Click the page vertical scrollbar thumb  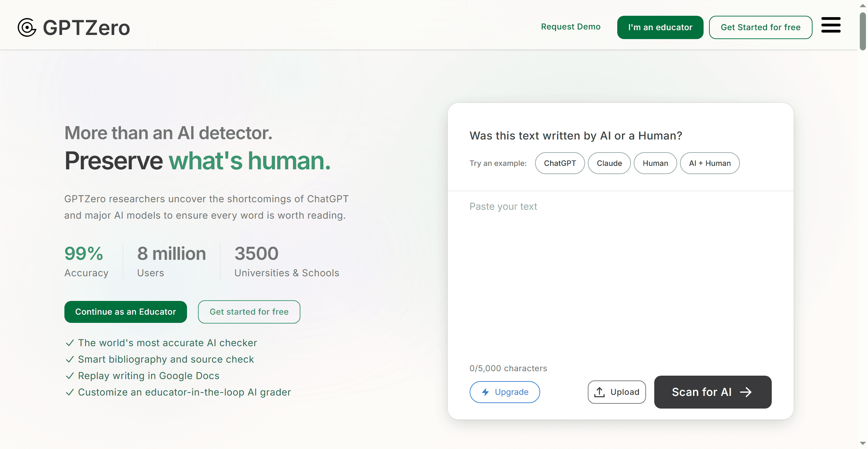tap(863, 31)
